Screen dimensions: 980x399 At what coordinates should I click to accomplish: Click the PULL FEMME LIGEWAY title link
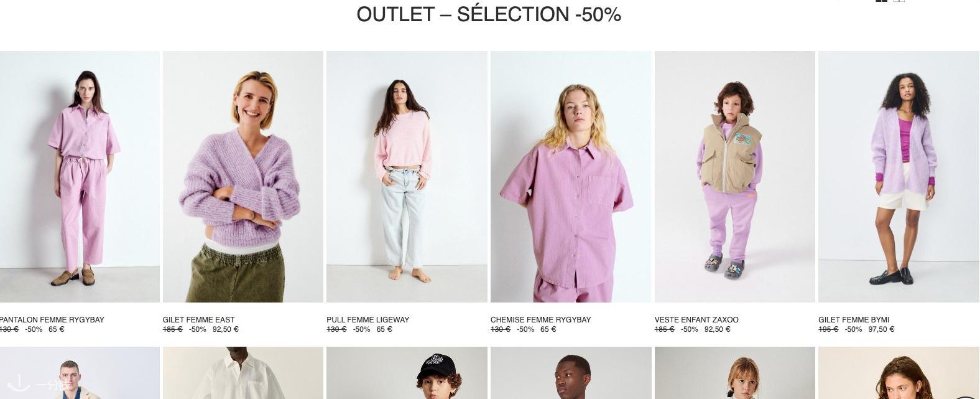click(x=368, y=320)
